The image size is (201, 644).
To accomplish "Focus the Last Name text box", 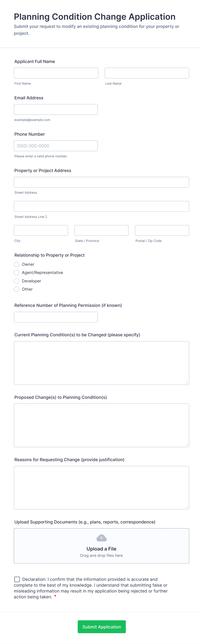I will coord(147,73).
